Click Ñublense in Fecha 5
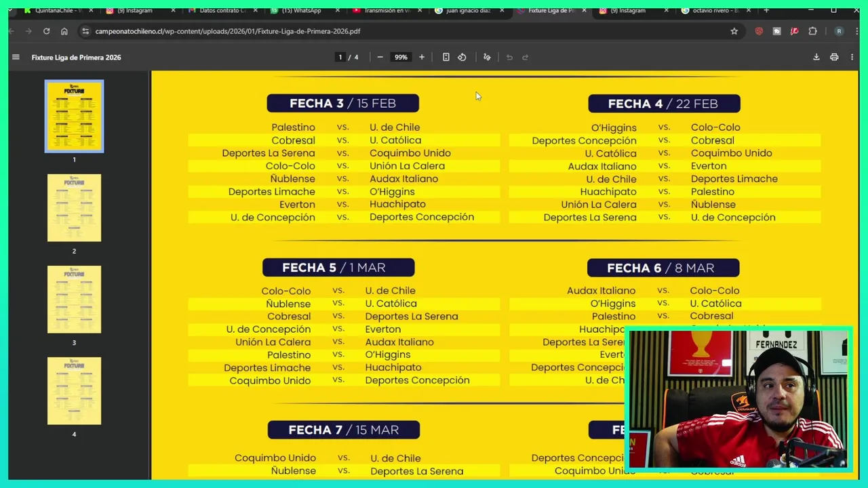 point(288,304)
